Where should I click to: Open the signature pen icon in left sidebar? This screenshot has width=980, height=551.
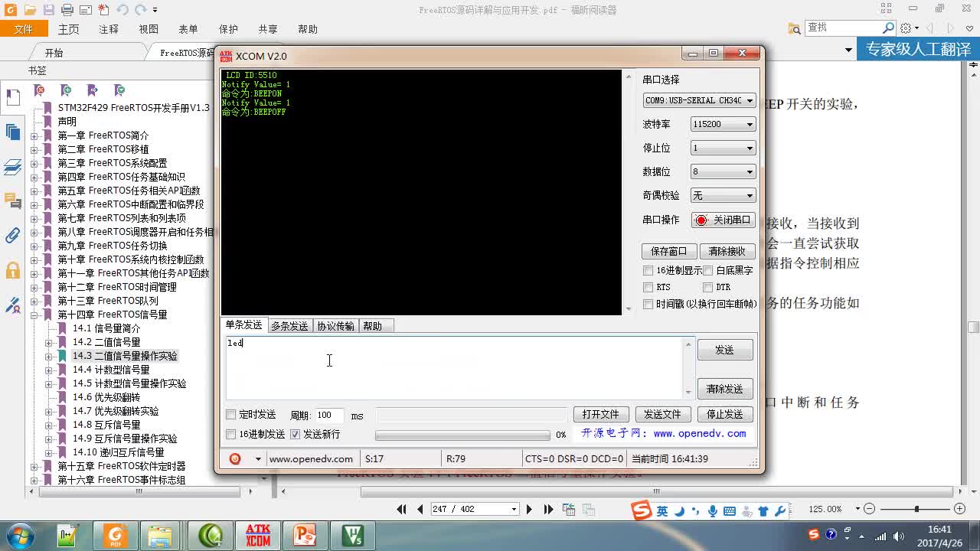tap(13, 305)
